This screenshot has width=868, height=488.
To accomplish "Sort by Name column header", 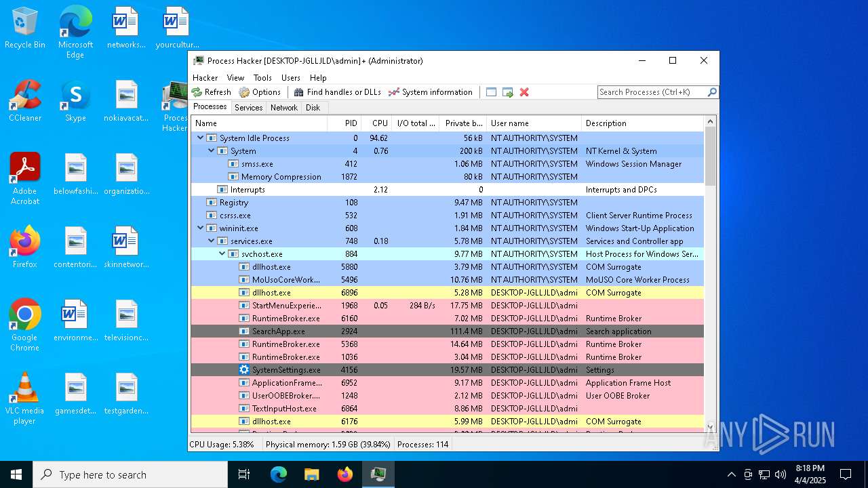I will coord(259,123).
